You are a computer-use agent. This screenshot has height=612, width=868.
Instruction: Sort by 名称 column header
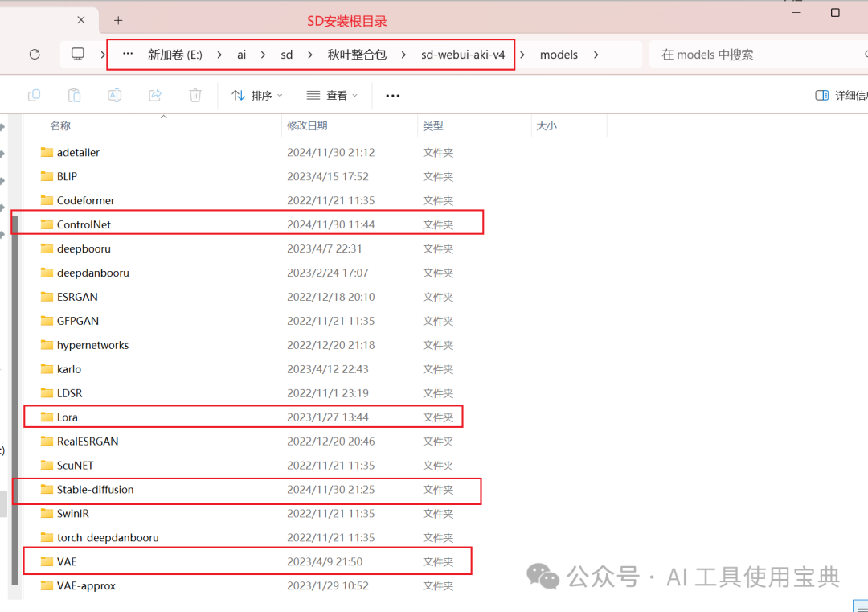(x=60, y=125)
